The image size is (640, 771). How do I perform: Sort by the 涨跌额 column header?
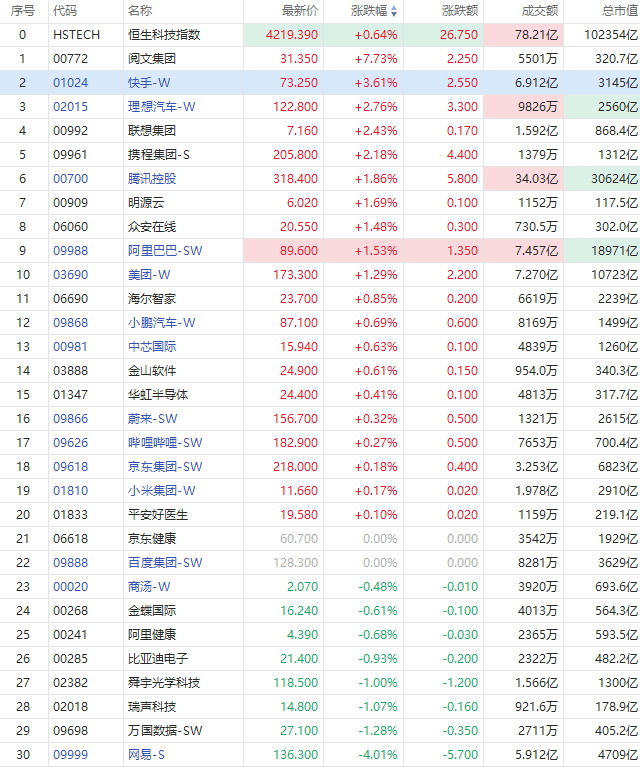(460, 11)
